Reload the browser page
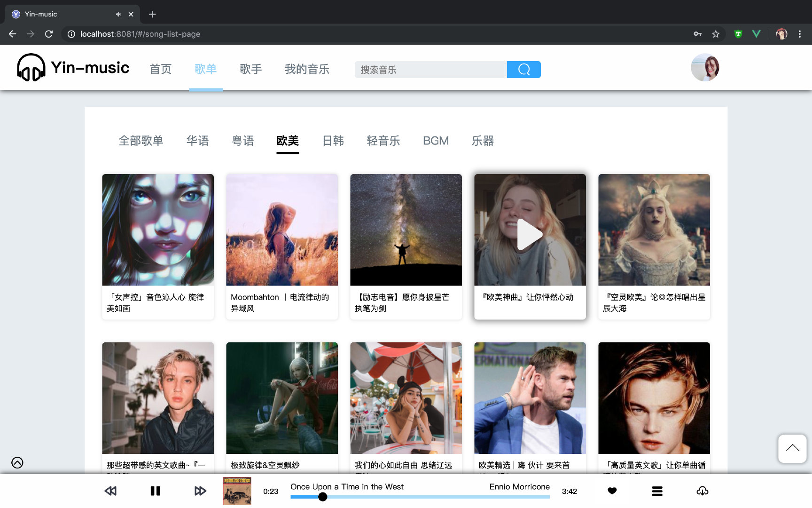The width and height of the screenshot is (812, 508). pos(49,34)
